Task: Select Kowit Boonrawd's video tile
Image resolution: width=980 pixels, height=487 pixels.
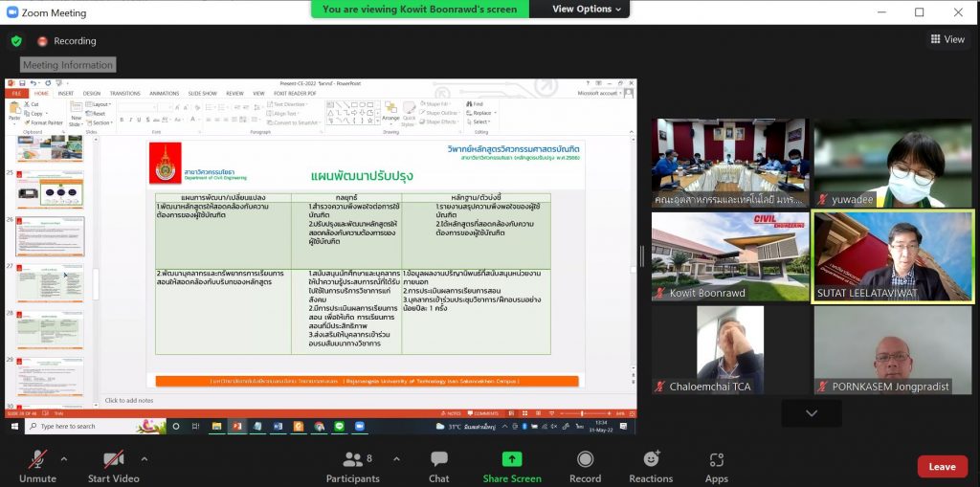Action: click(730, 255)
